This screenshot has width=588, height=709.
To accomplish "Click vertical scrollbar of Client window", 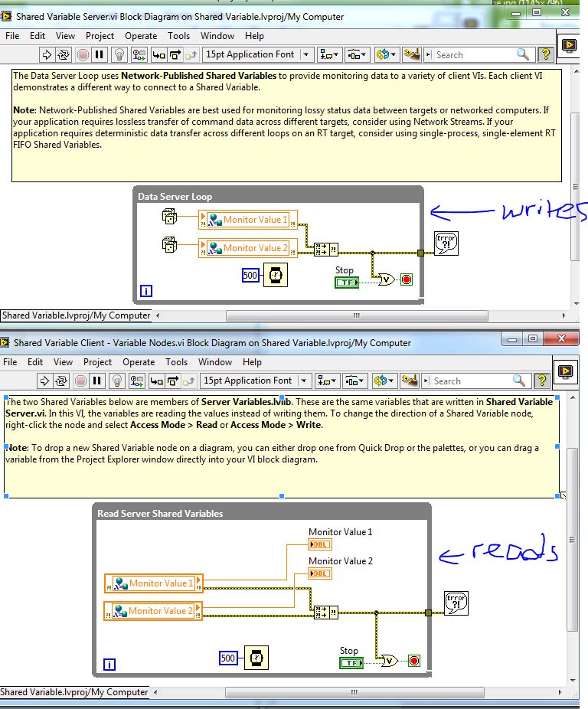I will point(573,539).
